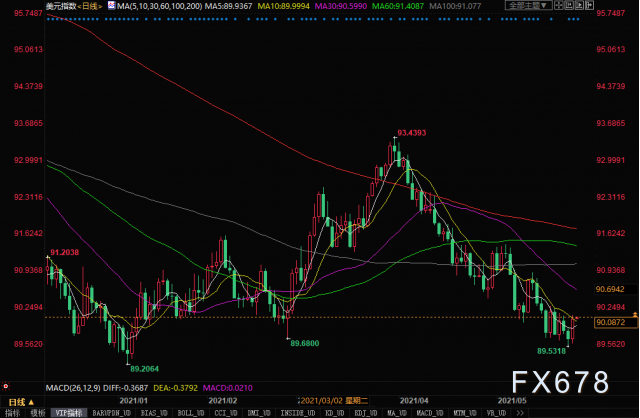Select the INSIDE_UD indicator tab
The height and width of the screenshot is (418, 640).
coord(298,413)
